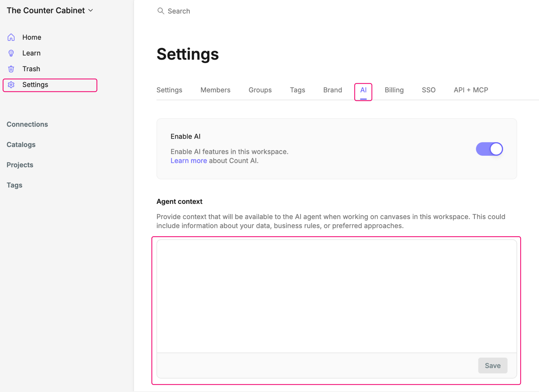Open the Billing tab
Viewport: 539px width, 392px height.
click(x=394, y=90)
